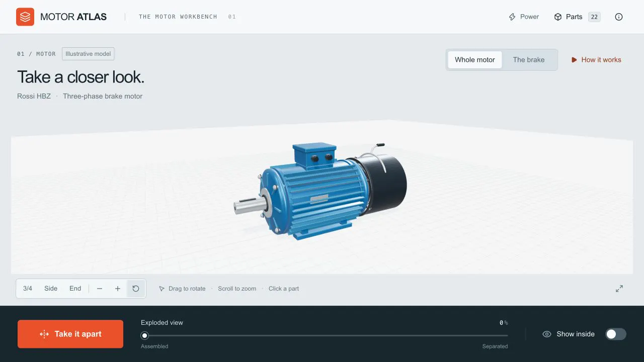Click the Parts count badge 22
Screen dimensions: 644x362
pyautogui.click(x=594, y=17)
